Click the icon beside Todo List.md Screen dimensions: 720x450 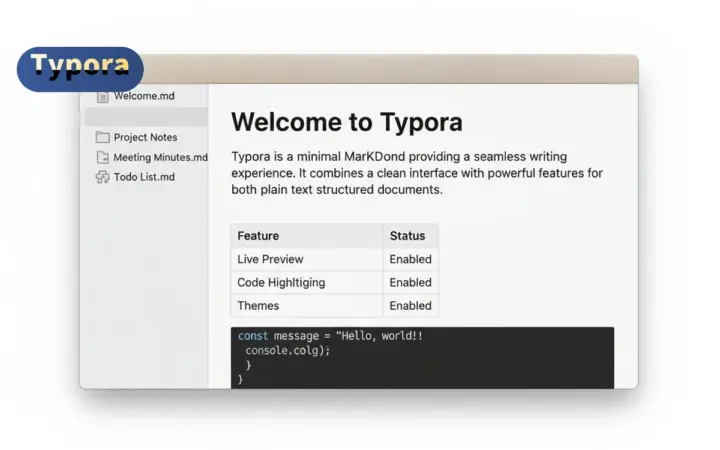102,177
